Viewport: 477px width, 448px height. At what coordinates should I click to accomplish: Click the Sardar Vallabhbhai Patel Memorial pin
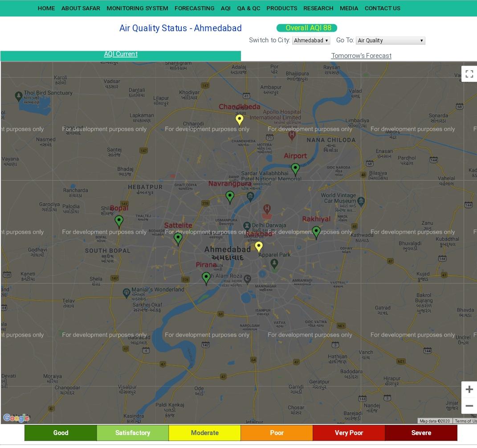coord(250,197)
